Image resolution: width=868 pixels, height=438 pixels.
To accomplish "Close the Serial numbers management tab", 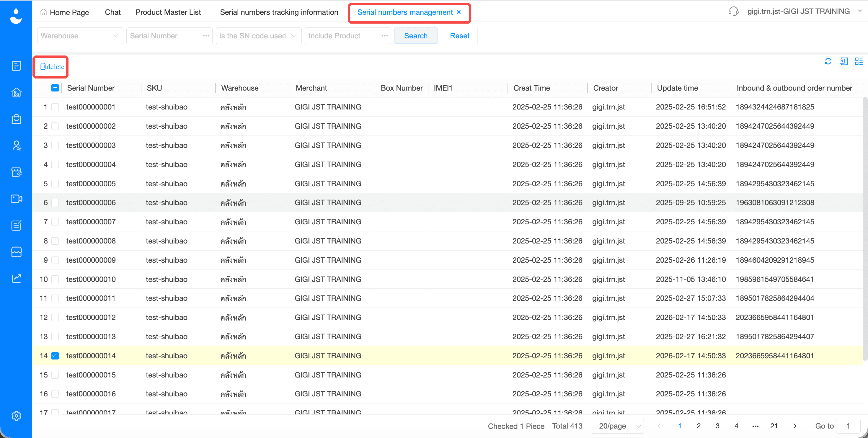I will (459, 12).
